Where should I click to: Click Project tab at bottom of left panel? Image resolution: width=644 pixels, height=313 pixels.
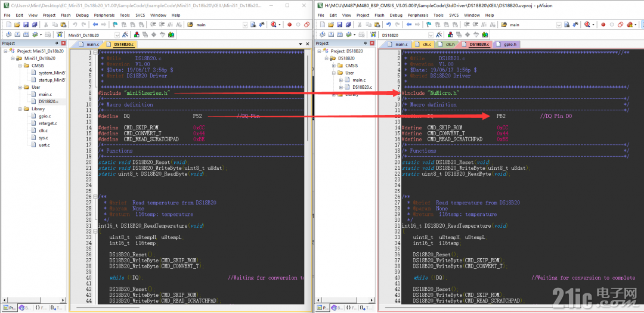[11, 307]
